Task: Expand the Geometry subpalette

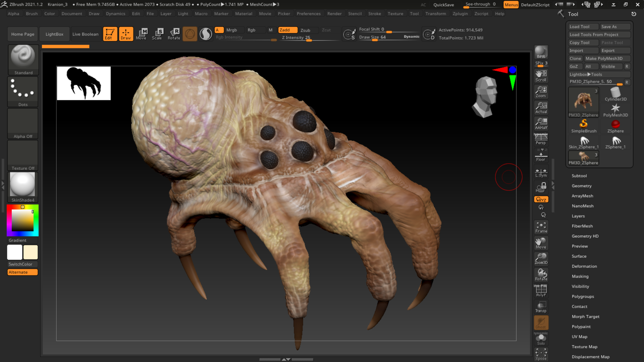Action: pyautogui.click(x=582, y=186)
